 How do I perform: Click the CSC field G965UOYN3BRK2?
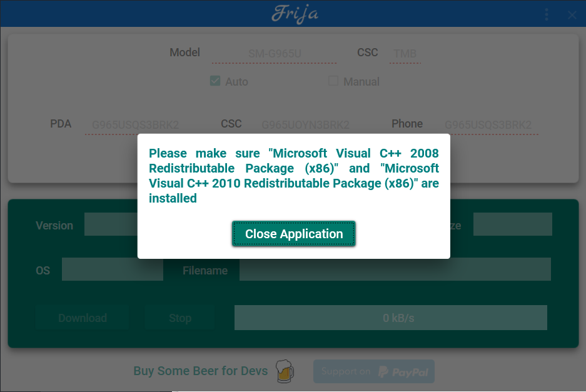point(305,125)
